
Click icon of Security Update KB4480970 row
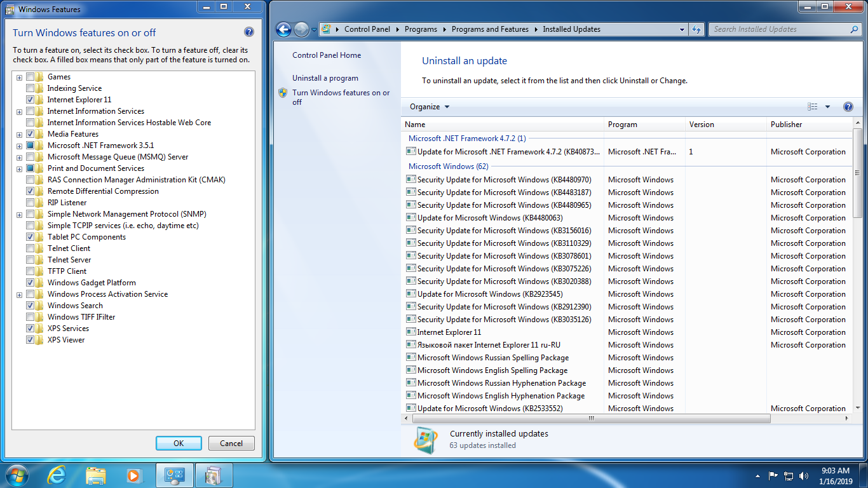coord(410,180)
